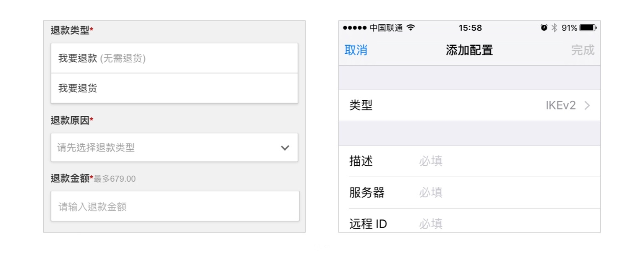The height and width of the screenshot is (253, 644).
Task: Click the dropdown checkmark arrow in 退款原因
Action: click(x=285, y=148)
